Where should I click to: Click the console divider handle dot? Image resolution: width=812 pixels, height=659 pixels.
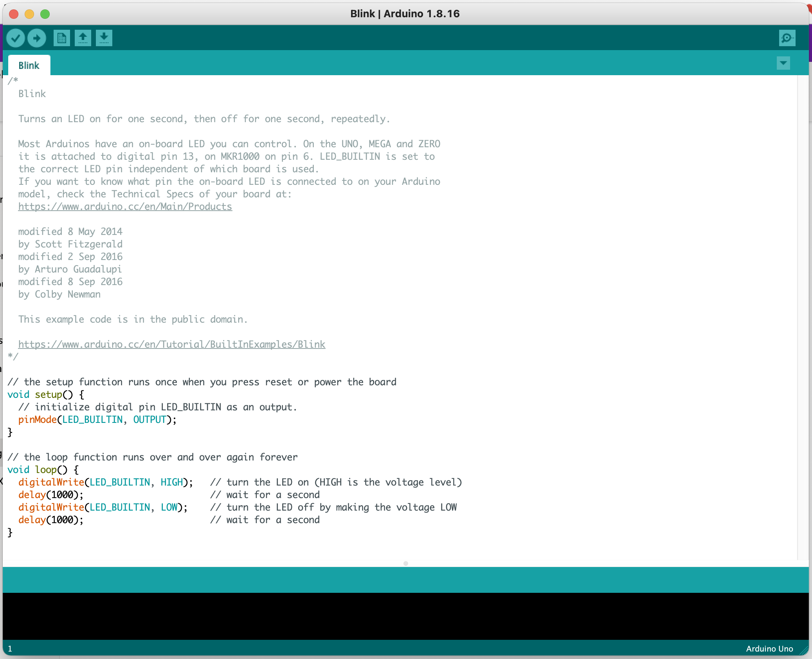coord(406,563)
